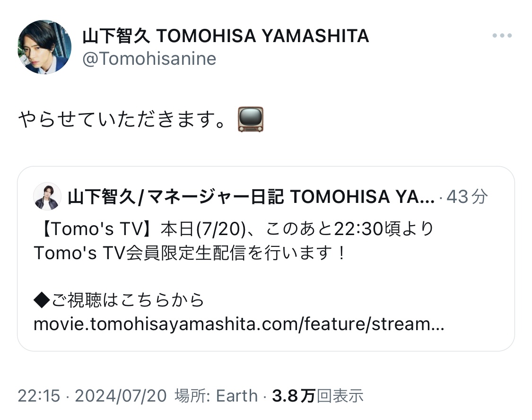Click the ご視聴はこちらから text
Viewport: 532px width, 420px height.
[x=128, y=300]
